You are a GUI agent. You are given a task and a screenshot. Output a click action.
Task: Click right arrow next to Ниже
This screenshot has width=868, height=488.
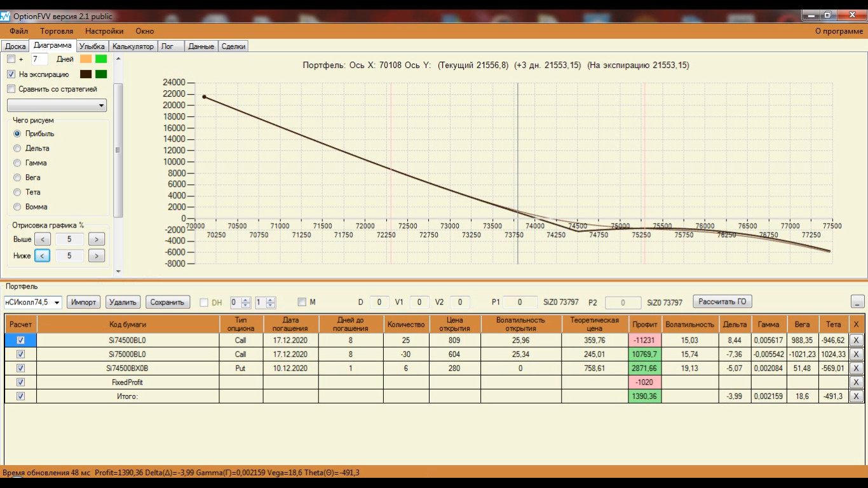coord(96,255)
